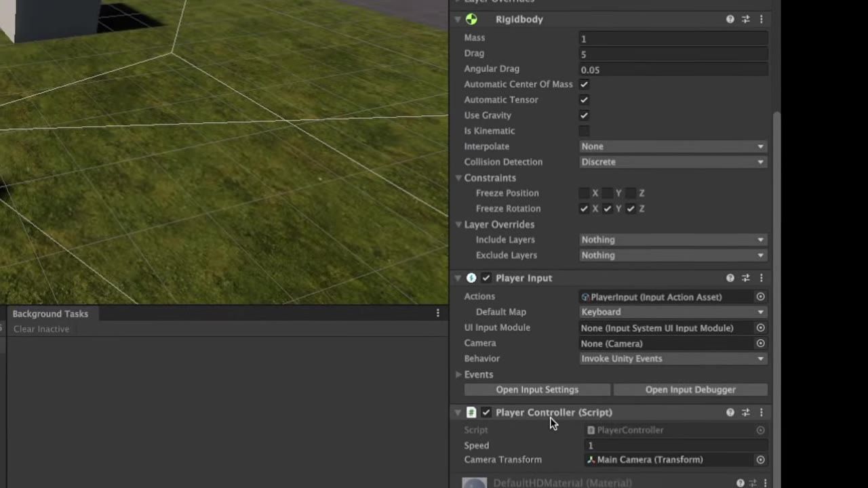Image resolution: width=868 pixels, height=488 pixels.
Task: Expand the Events foldout
Action: (x=458, y=374)
